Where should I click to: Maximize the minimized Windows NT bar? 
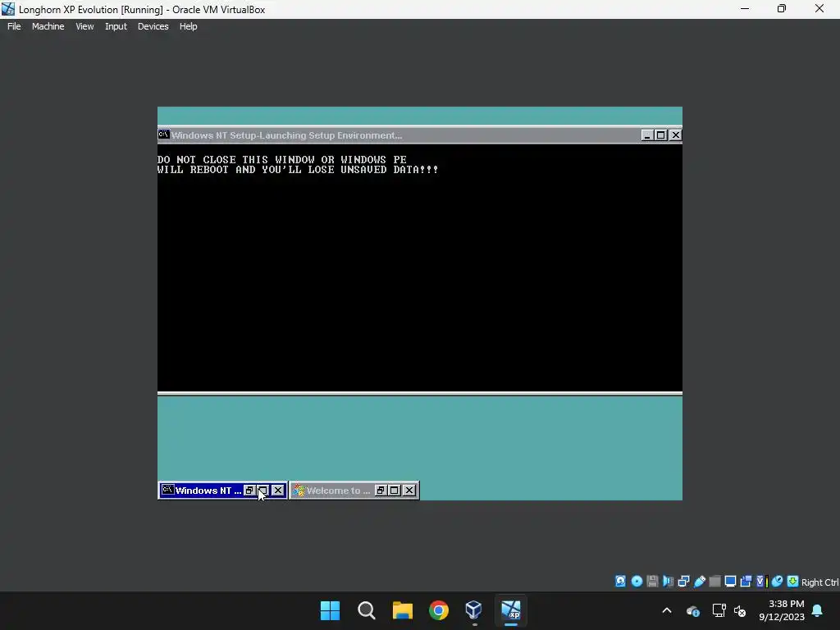click(x=263, y=491)
